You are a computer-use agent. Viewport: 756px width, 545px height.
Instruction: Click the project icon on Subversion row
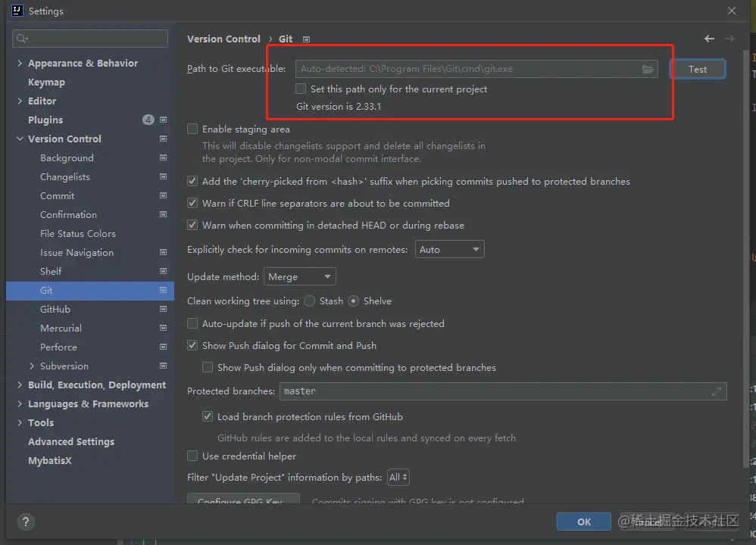tap(163, 366)
